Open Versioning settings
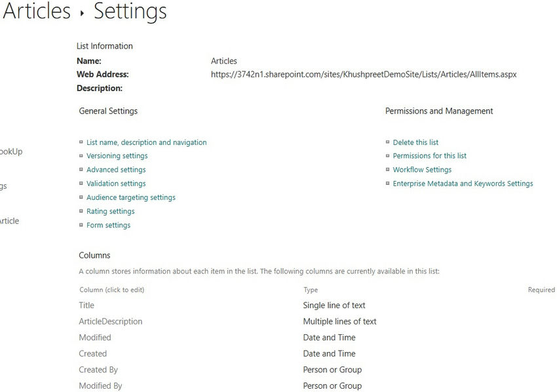The height and width of the screenshot is (392, 557). point(117,156)
